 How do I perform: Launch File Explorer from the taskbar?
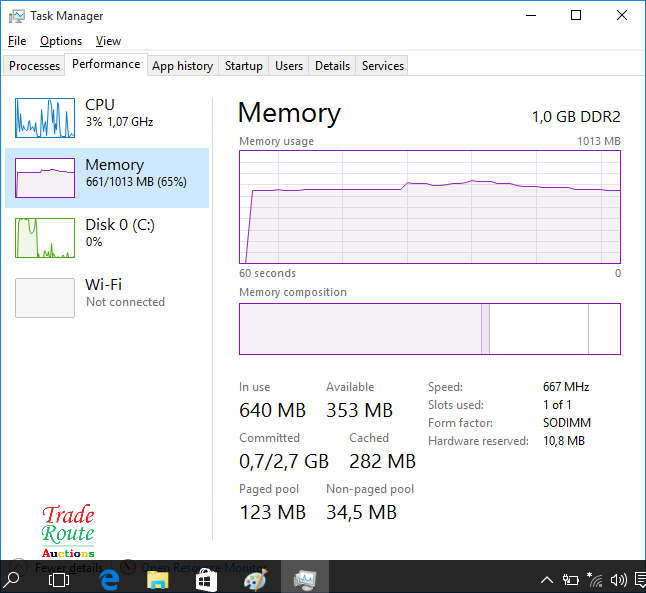[157, 578]
